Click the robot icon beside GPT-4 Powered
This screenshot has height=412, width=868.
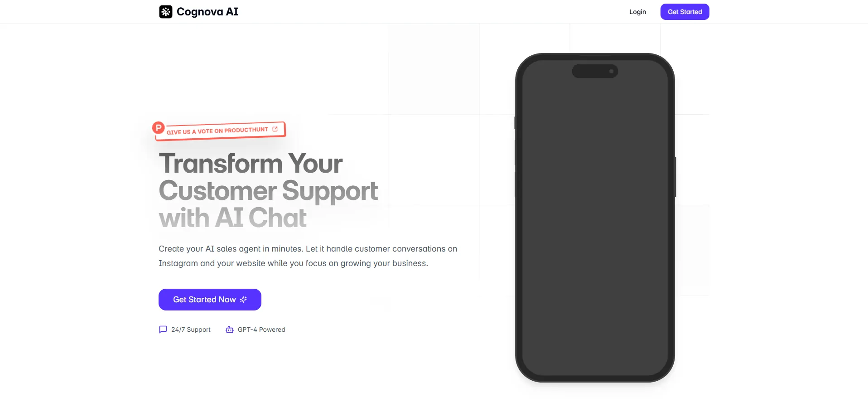(230, 330)
